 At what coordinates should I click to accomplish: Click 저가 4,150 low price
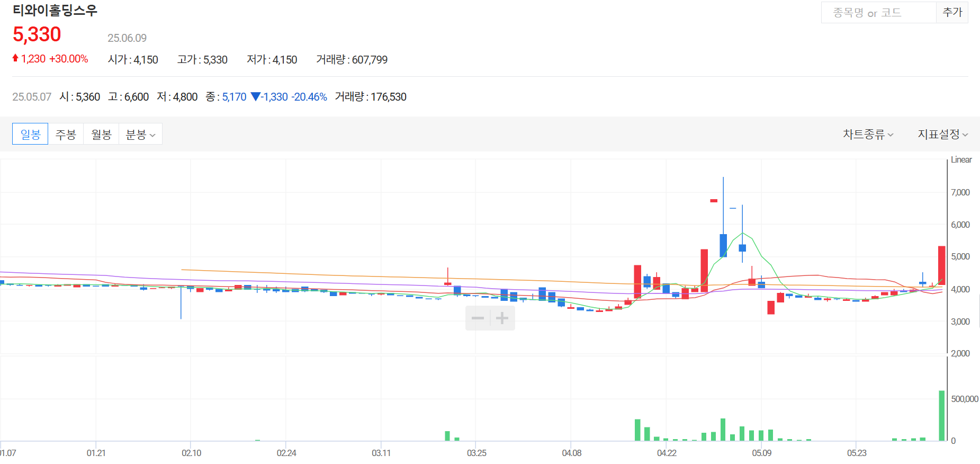click(x=272, y=60)
